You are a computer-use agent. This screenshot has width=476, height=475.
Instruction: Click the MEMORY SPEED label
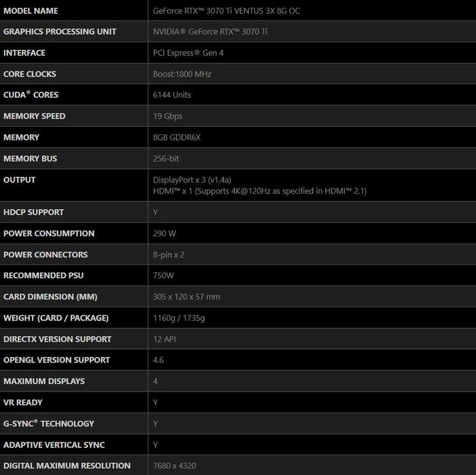click(35, 116)
